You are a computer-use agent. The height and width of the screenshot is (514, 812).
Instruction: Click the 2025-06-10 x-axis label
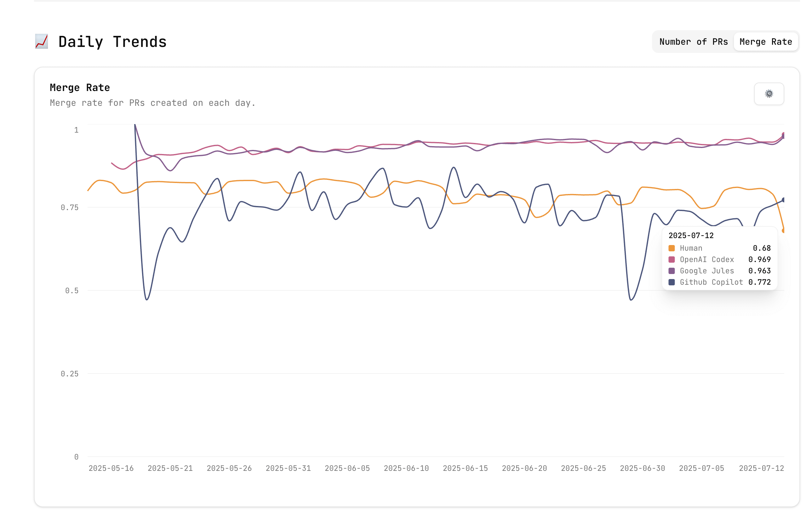(x=406, y=468)
